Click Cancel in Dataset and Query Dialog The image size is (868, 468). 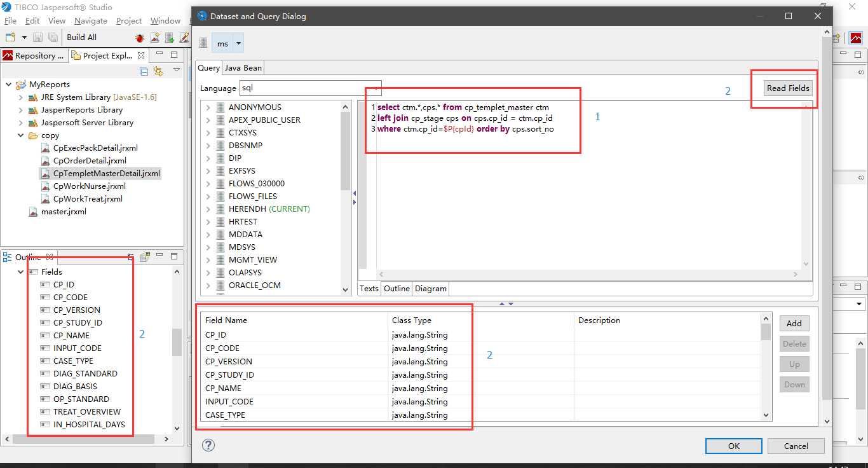pyautogui.click(x=796, y=446)
